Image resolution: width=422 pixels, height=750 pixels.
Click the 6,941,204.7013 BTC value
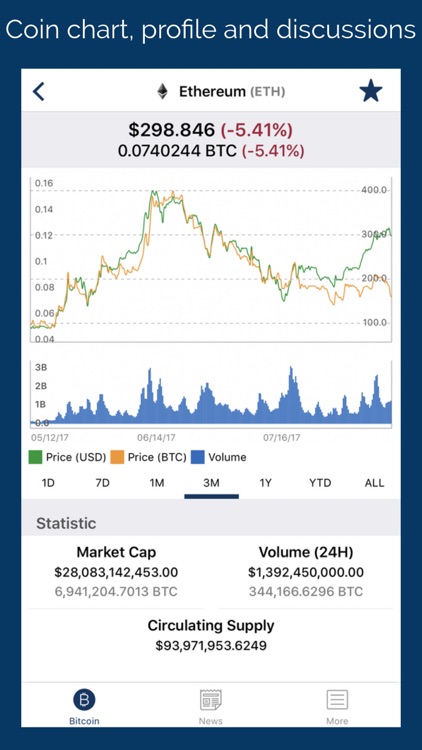[x=116, y=592]
